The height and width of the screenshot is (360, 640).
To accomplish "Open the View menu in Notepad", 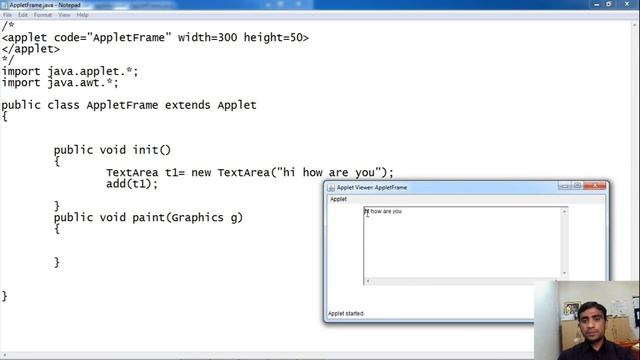I will pyautogui.click(x=64, y=15).
